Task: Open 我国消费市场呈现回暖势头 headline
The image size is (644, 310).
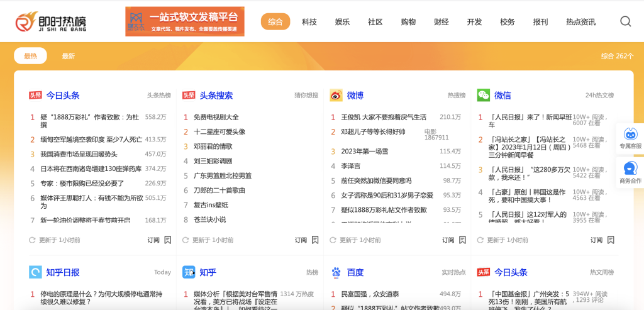Action: coord(79,154)
